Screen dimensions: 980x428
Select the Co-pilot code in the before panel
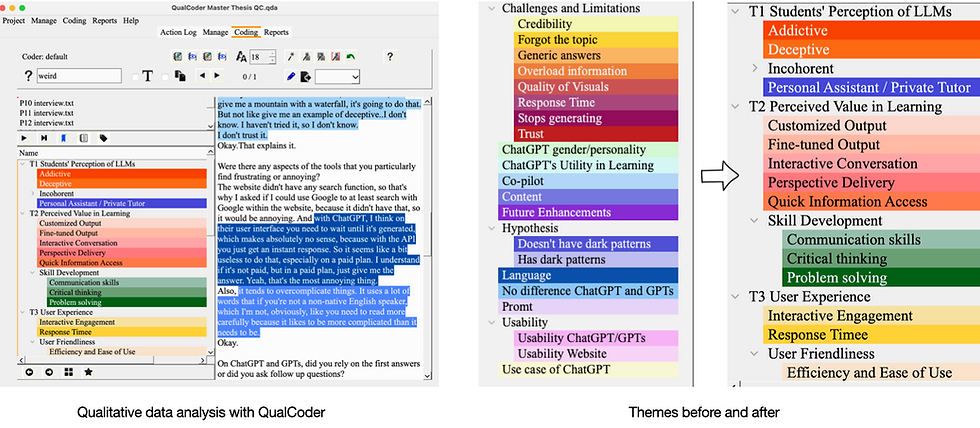click(588, 181)
